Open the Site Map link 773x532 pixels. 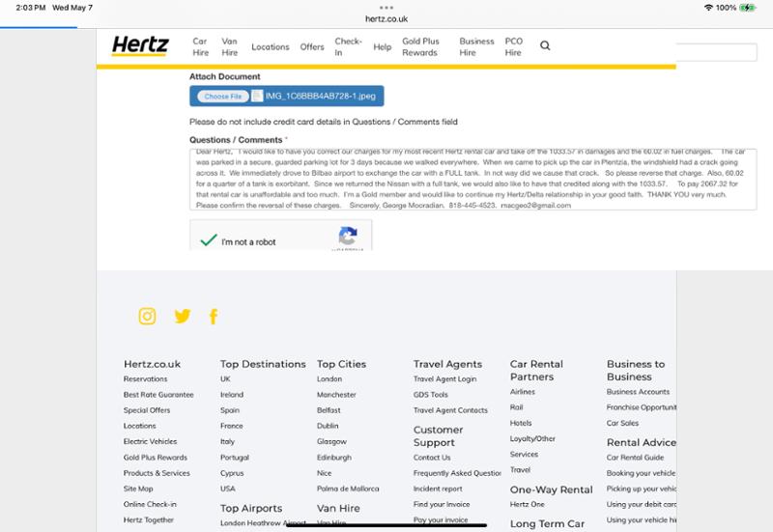(x=138, y=489)
